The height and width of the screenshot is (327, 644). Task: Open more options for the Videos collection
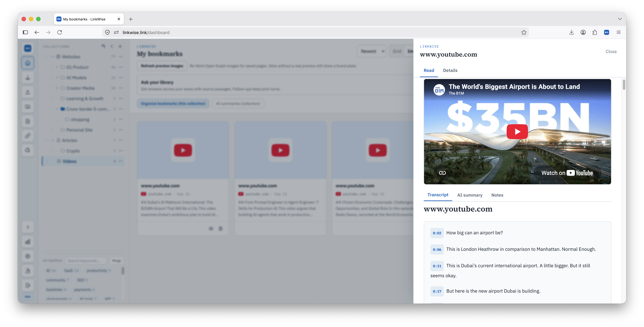[x=121, y=161]
